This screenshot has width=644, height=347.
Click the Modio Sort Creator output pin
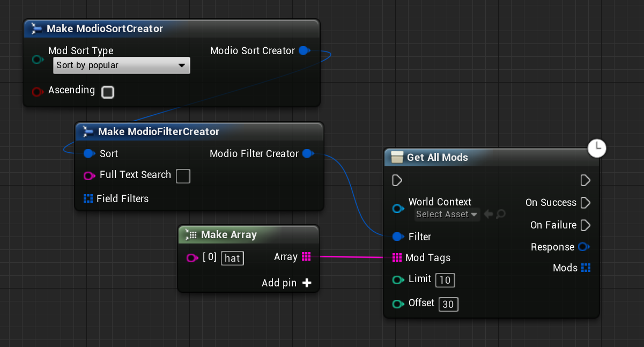tap(304, 50)
